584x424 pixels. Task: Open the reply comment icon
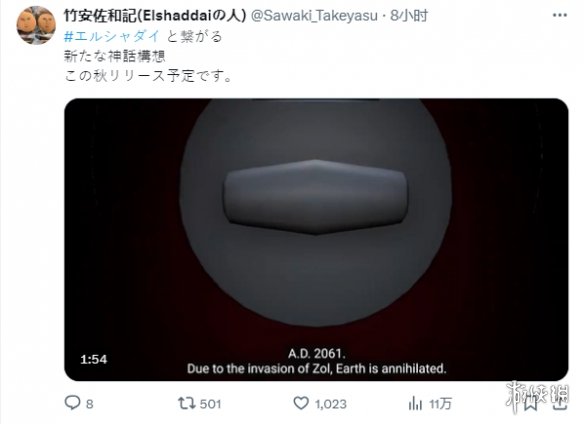tap(72, 403)
